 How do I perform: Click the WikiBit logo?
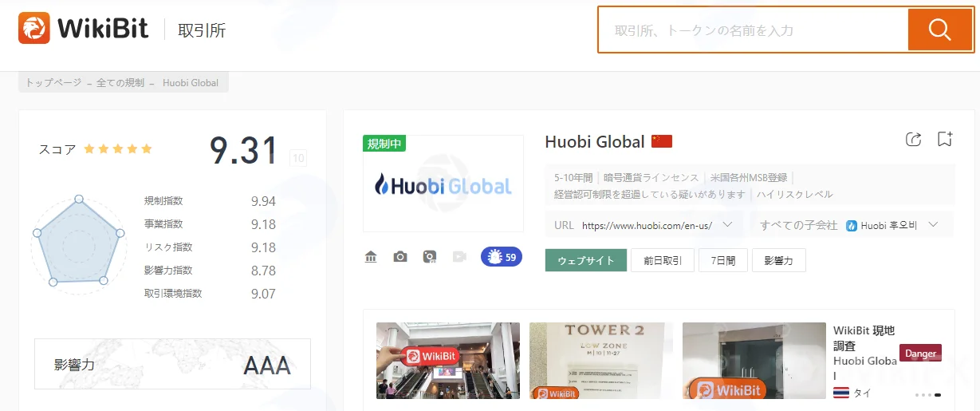tap(84, 30)
